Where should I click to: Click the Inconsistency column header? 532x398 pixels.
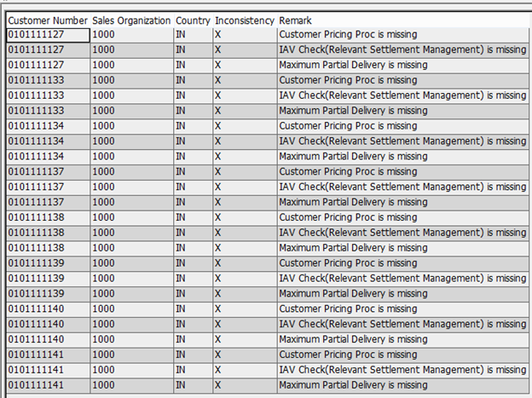click(x=245, y=20)
